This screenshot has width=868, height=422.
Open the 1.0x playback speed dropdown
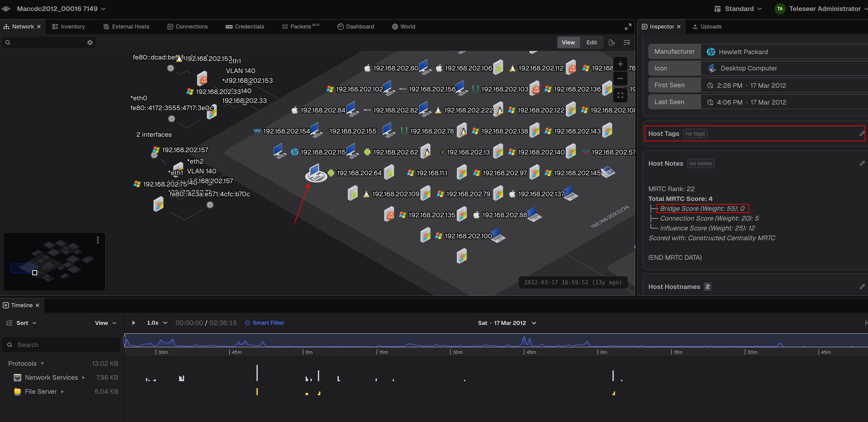tap(157, 323)
